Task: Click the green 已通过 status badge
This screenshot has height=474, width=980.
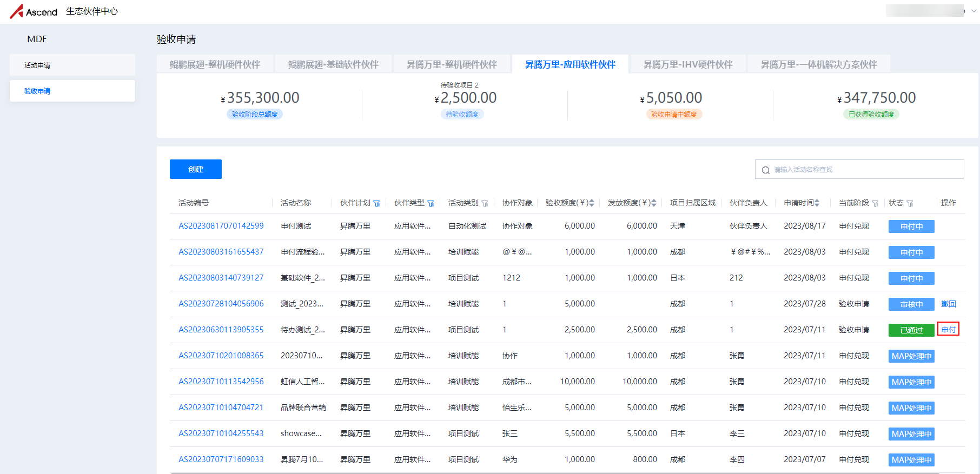Action: pyautogui.click(x=911, y=330)
